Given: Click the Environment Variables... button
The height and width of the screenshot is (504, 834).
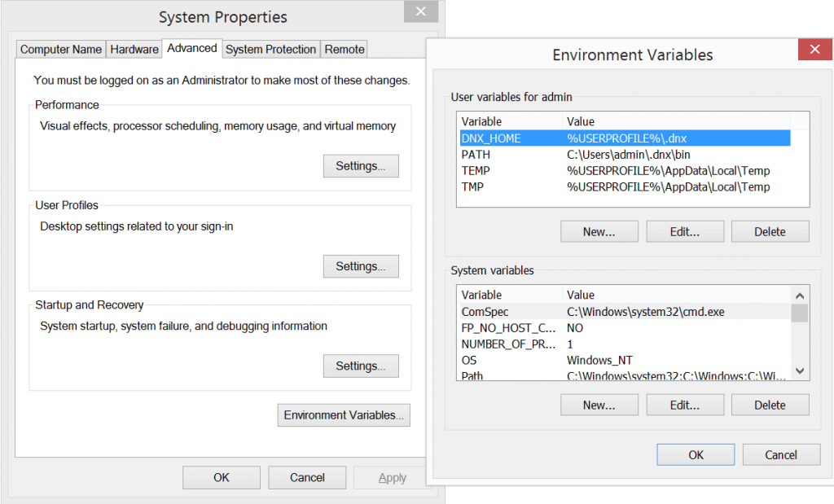Looking at the screenshot, I should pyautogui.click(x=344, y=415).
